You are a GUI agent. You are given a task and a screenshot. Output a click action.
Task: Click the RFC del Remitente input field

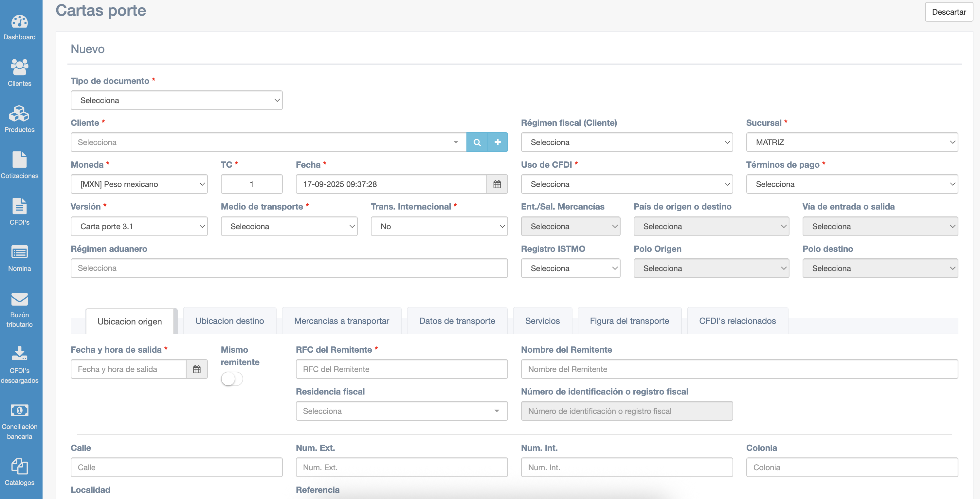[x=401, y=369]
